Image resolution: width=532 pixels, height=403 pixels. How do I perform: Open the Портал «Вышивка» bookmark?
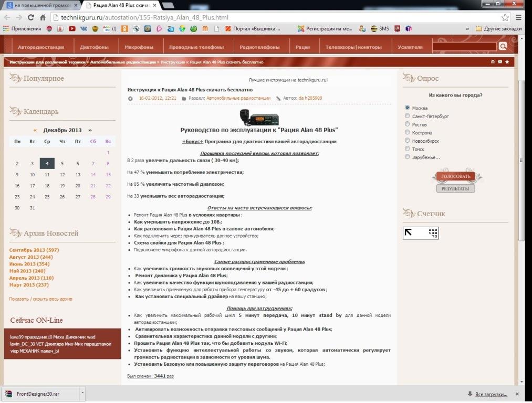click(x=253, y=29)
